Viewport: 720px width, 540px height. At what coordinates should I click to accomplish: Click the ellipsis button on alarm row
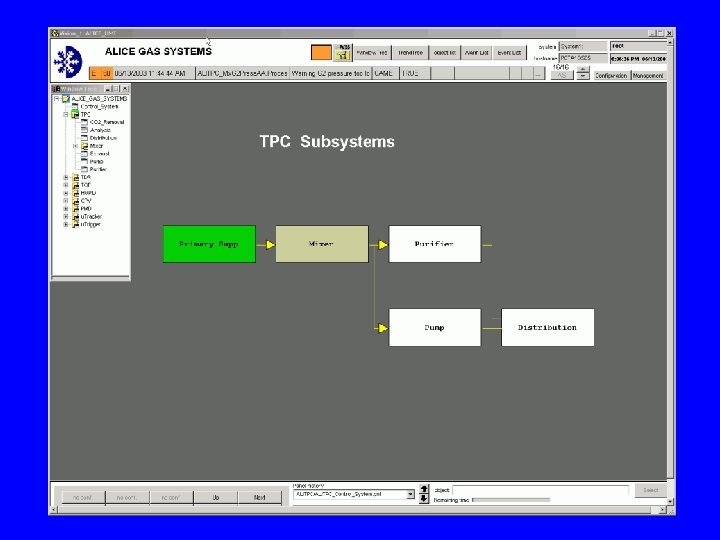tap(538, 73)
